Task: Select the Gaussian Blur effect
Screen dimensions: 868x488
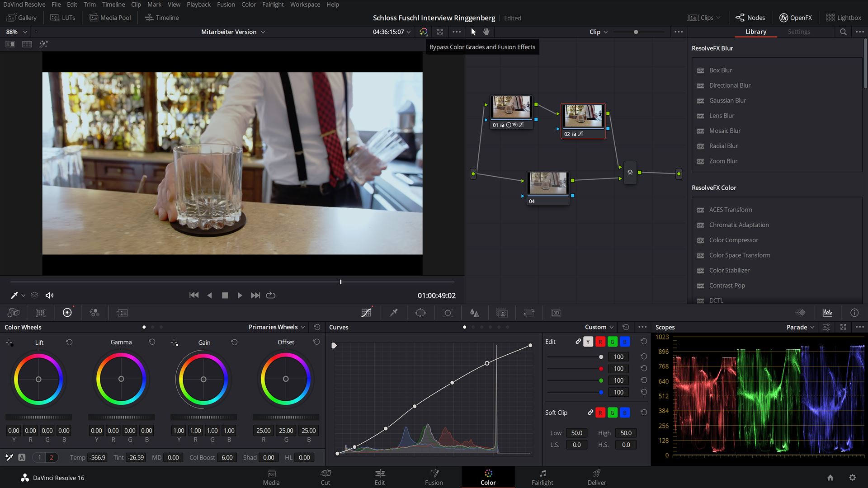Action: click(x=727, y=100)
